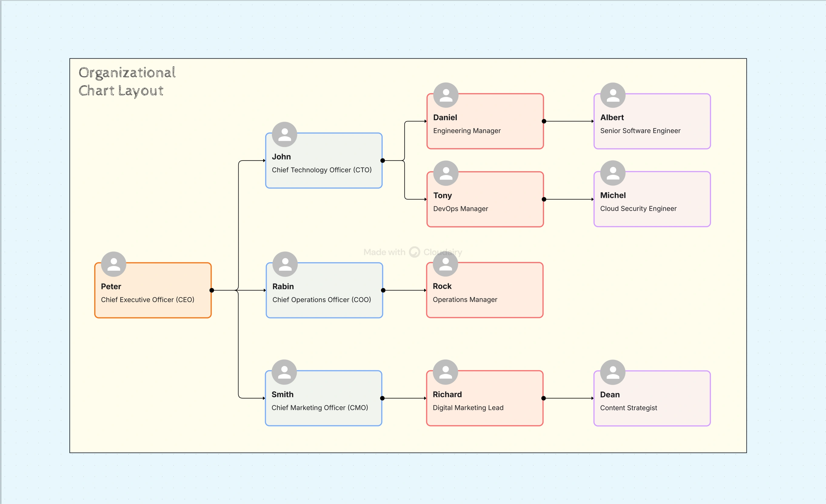This screenshot has width=826, height=504.
Task: Click Rabin's avatar icon
Action: tap(285, 264)
